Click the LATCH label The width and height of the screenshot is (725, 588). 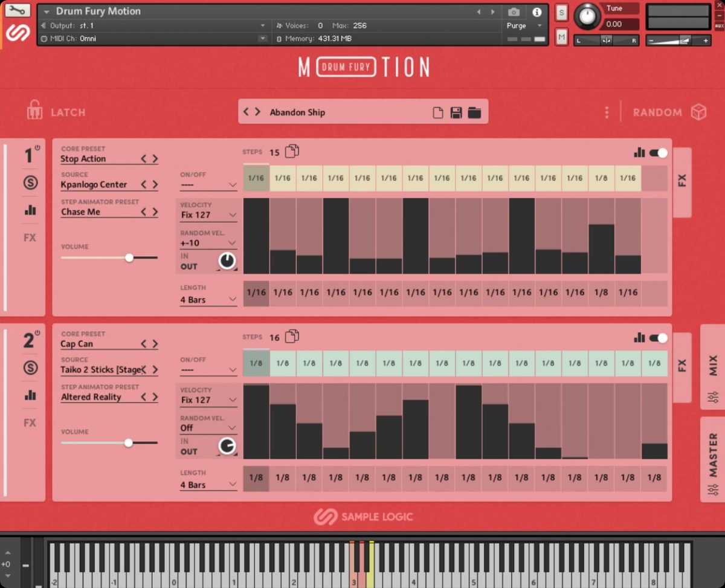click(x=68, y=112)
